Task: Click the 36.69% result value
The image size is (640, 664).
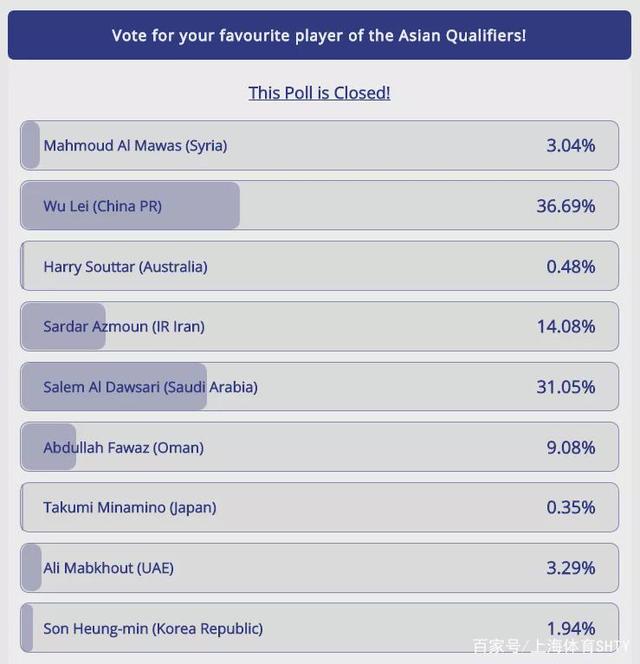Action: point(565,206)
